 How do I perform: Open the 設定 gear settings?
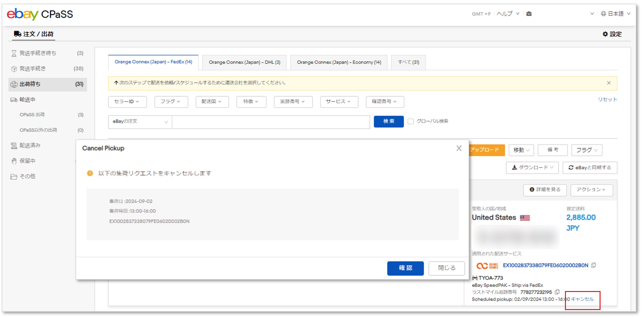(x=612, y=34)
